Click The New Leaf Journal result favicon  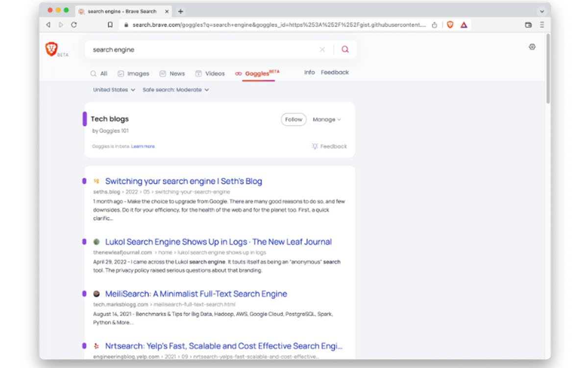coord(97,242)
